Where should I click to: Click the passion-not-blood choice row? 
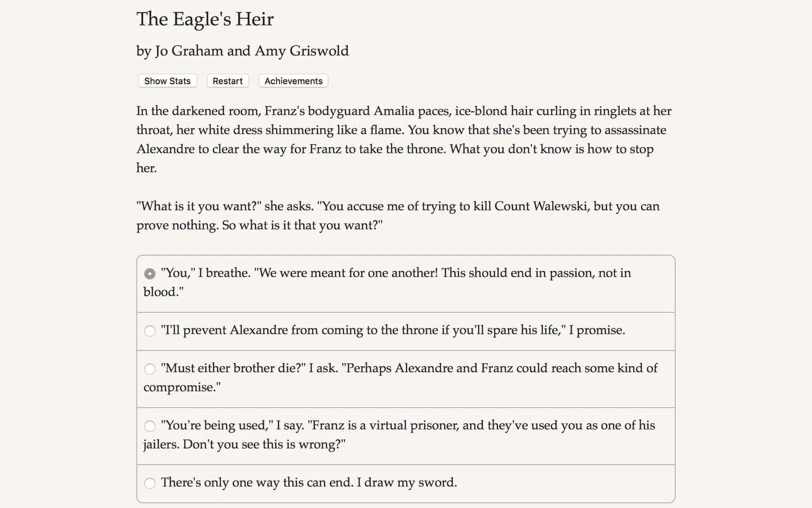(x=404, y=282)
